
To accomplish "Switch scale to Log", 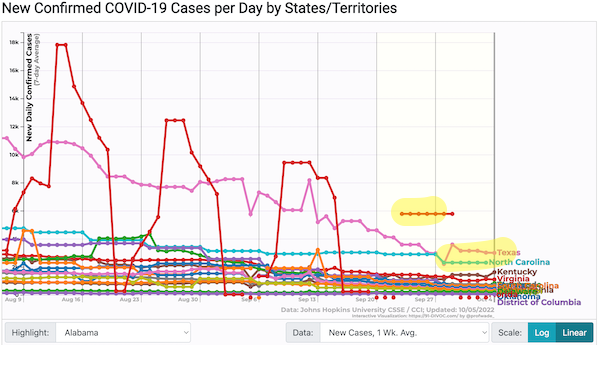I will point(541,332).
